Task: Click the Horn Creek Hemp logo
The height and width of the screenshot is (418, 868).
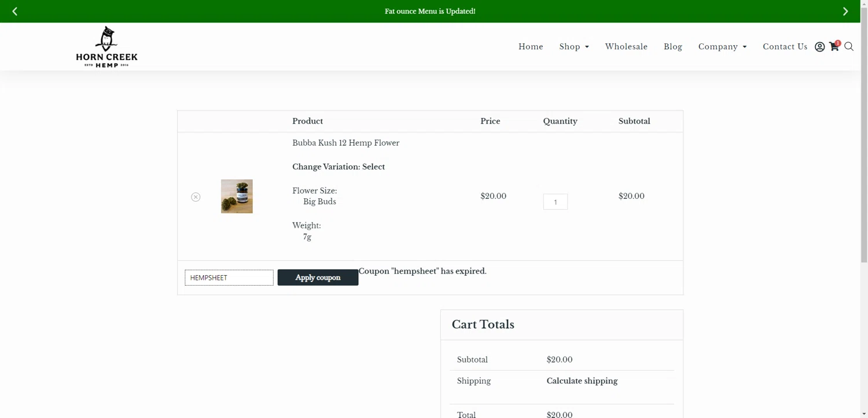Action: pyautogui.click(x=106, y=47)
